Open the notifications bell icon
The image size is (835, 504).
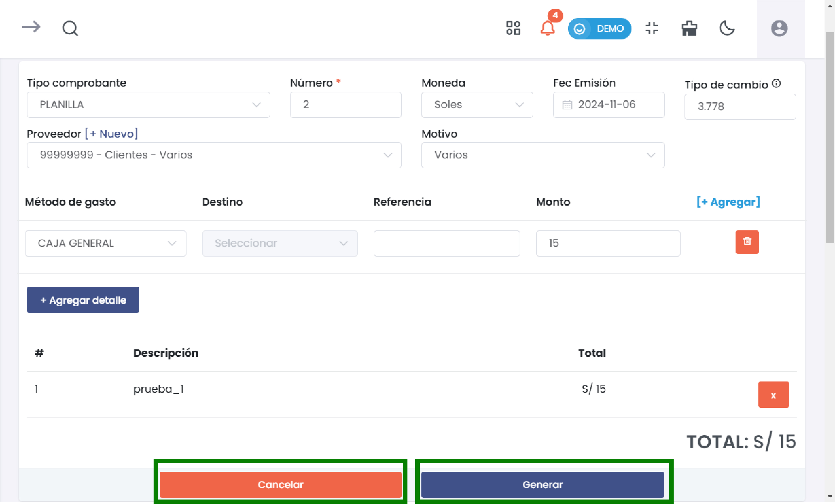click(x=547, y=28)
